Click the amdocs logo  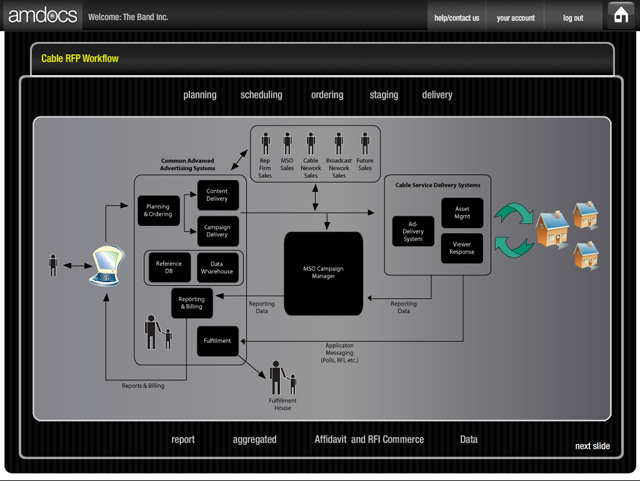[x=42, y=16]
